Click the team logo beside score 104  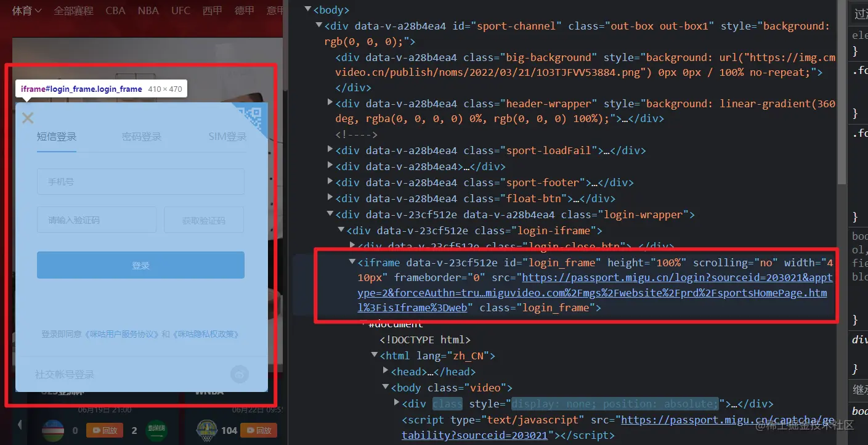click(x=206, y=430)
